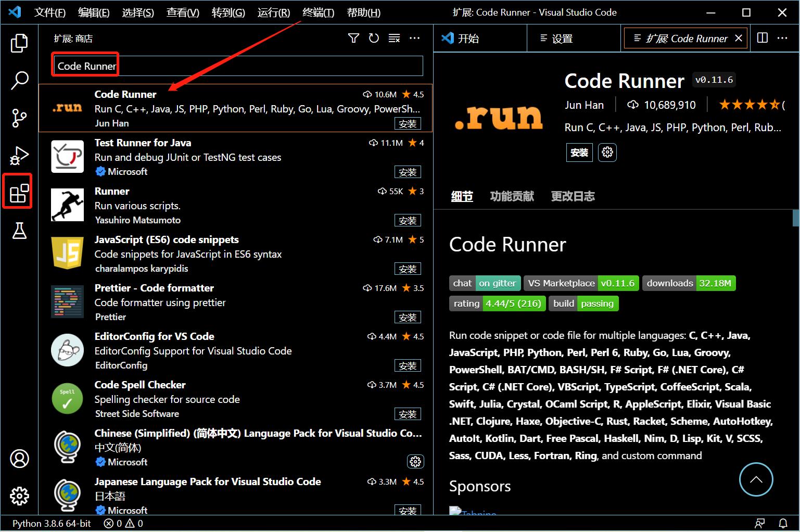Click Code Spell Checker icon
The image size is (800, 532).
pyautogui.click(x=67, y=398)
